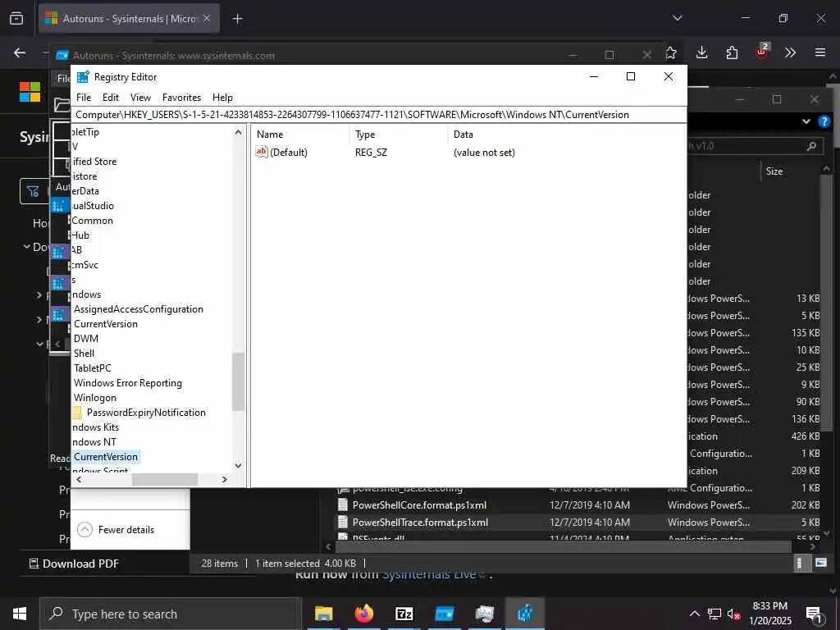Image resolution: width=840 pixels, height=630 pixels.
Task: Go back with the browser back arrow
Action: click(x=20, y=52)
